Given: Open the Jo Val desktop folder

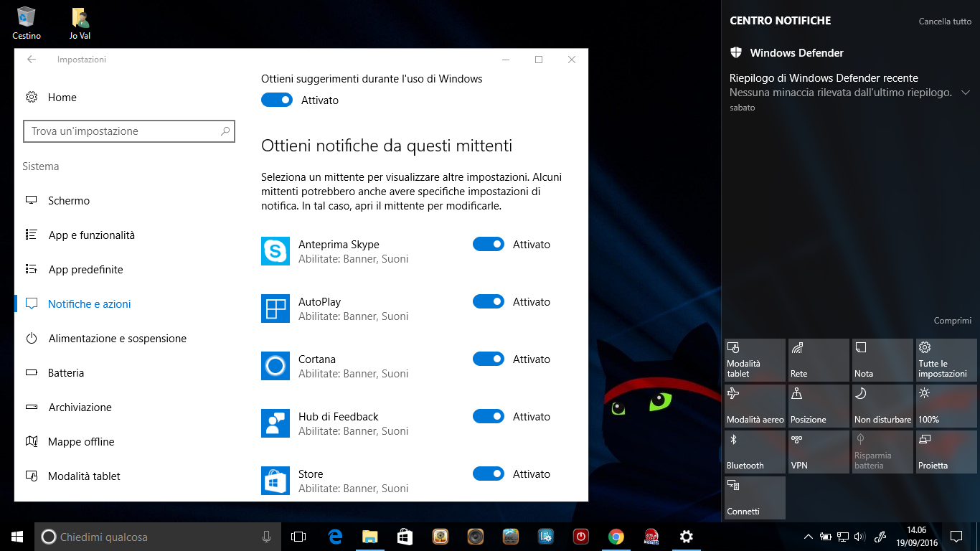Looking at the screenshot, I should pos(80,23).
